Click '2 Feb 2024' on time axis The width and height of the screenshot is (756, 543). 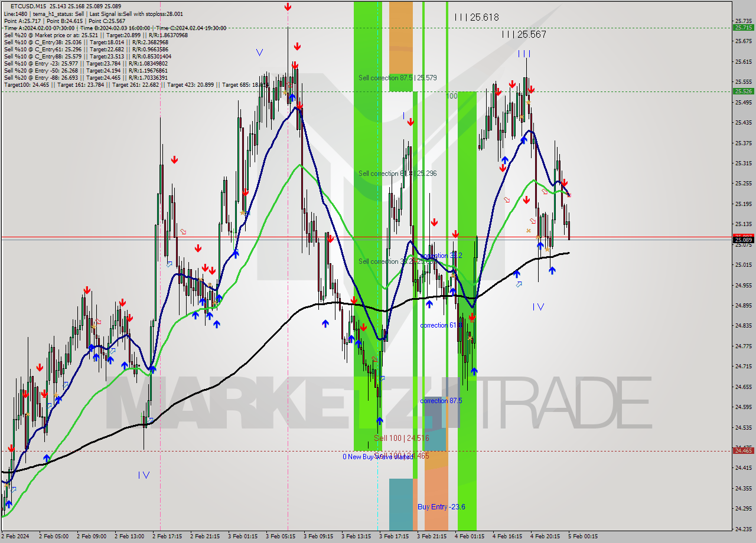15,537
